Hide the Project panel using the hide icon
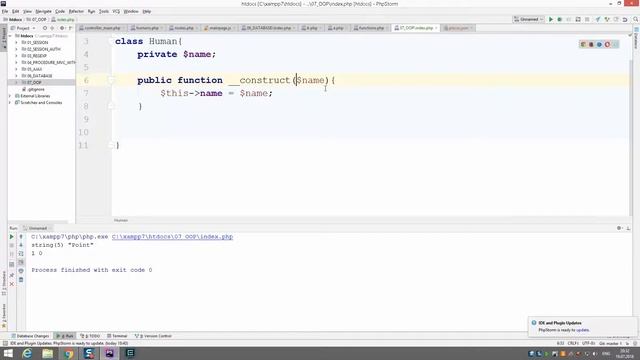640x360 pixels. [70, 28]
